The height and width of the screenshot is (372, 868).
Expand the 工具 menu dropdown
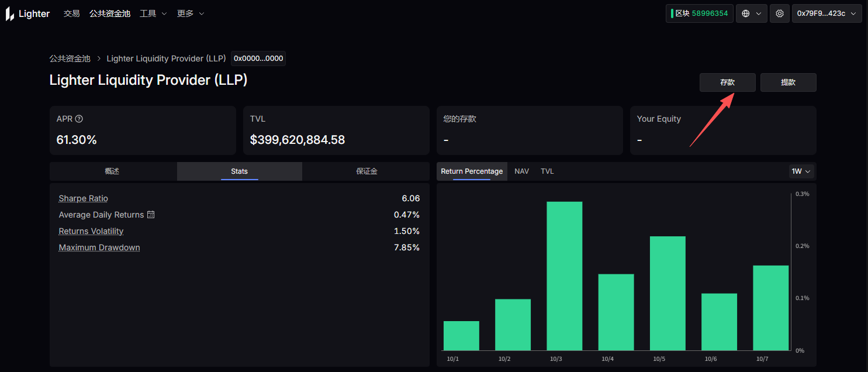pos(153,13)
